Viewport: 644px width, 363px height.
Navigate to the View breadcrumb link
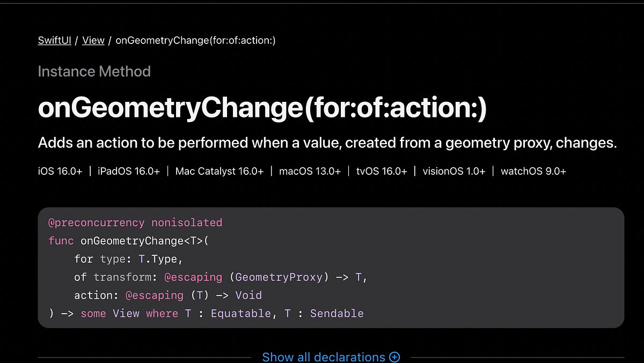[93, 40]
